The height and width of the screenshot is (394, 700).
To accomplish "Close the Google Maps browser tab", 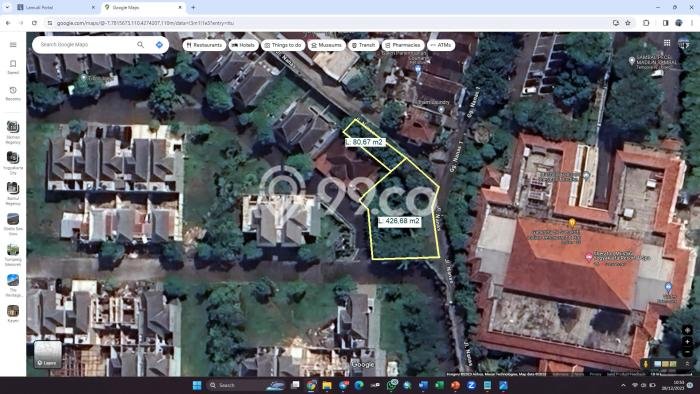I will click(x=180, y=8).
